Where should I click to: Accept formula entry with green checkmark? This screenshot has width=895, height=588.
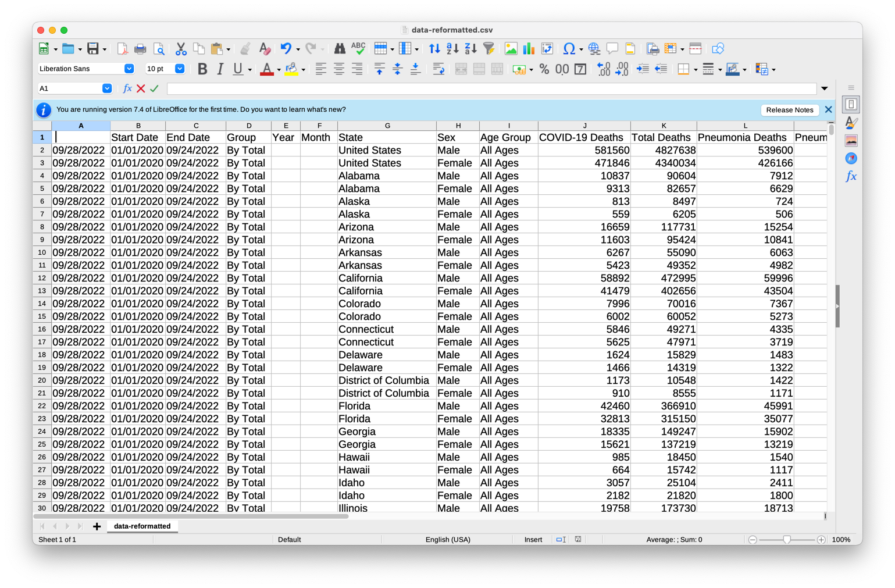tap(154, 88)
